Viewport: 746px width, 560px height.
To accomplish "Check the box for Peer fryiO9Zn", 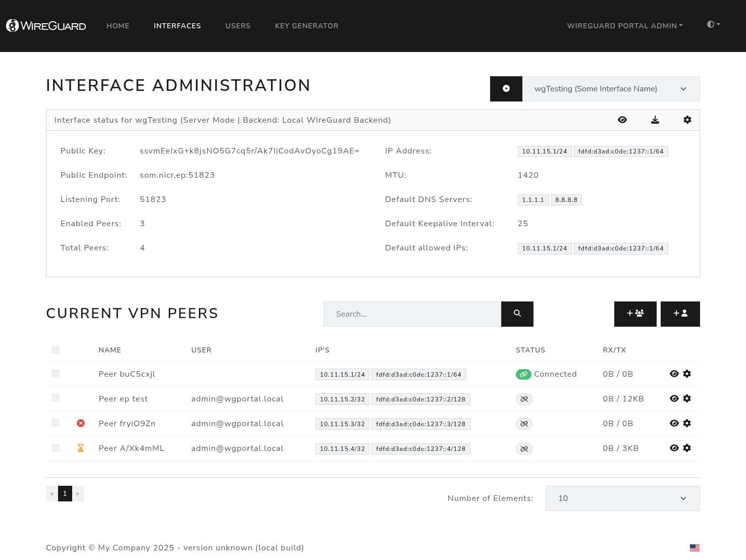I will click(56, 423).
